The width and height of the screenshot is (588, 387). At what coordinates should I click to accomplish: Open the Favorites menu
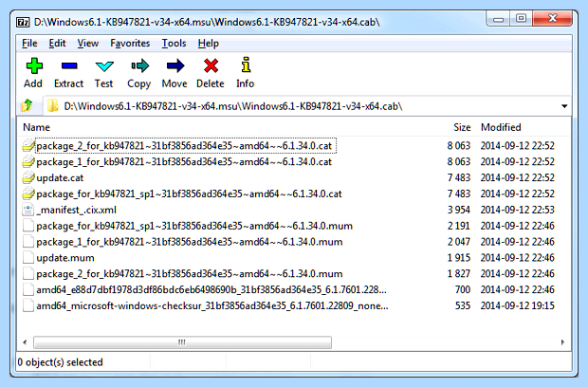(x=130, y=44)
